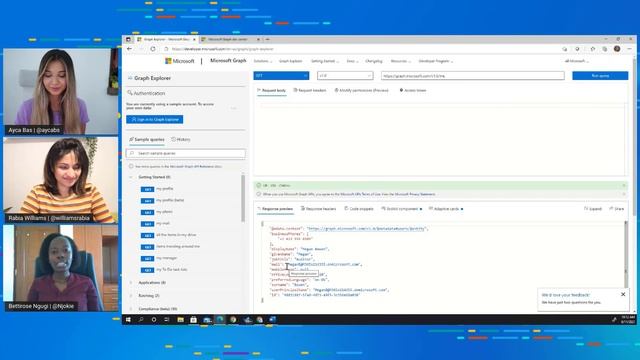640x360 pixels.
Task: Close the feedback popup
Action: (623, 294)
